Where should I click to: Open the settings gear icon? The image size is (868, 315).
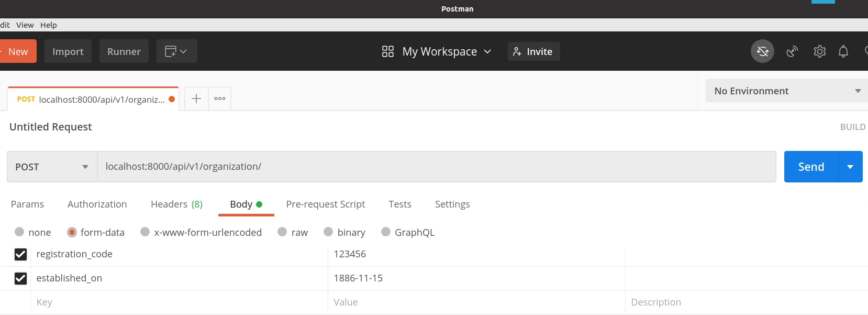pos(819,51)
